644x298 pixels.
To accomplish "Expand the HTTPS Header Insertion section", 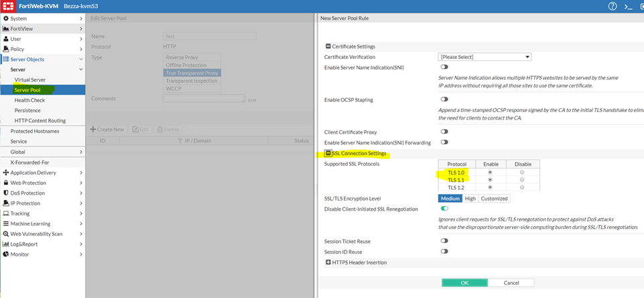I will 328,262.
